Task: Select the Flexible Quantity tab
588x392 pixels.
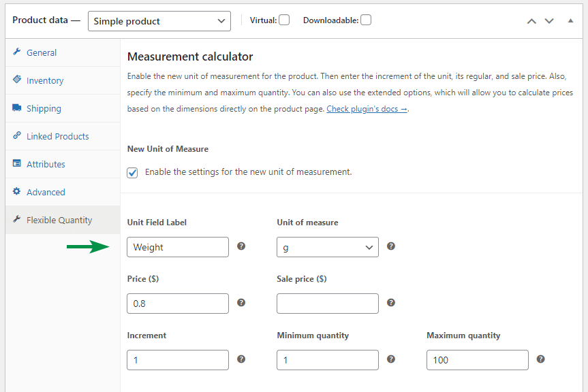Action: (x=63, y=220)
